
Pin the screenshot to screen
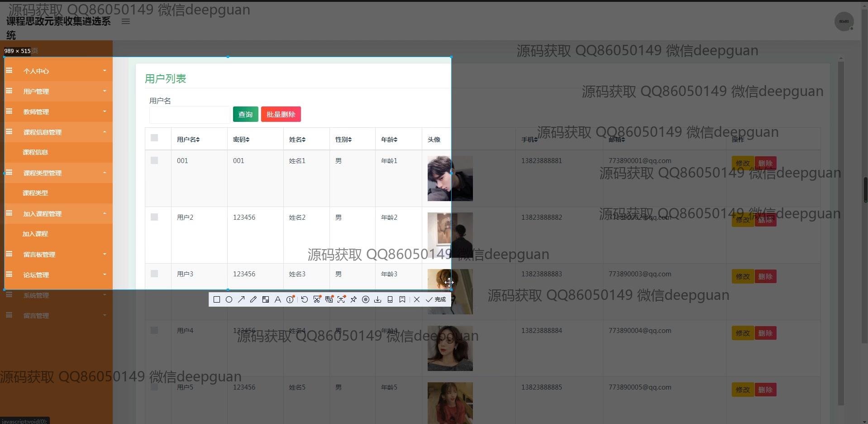353,299
